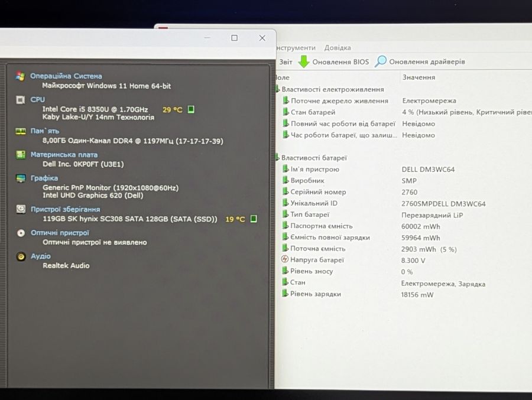Viewport: 532px width, 400px height.
Task: Click the Пам'ять RAM icon
Action: (x=21, y=131)
